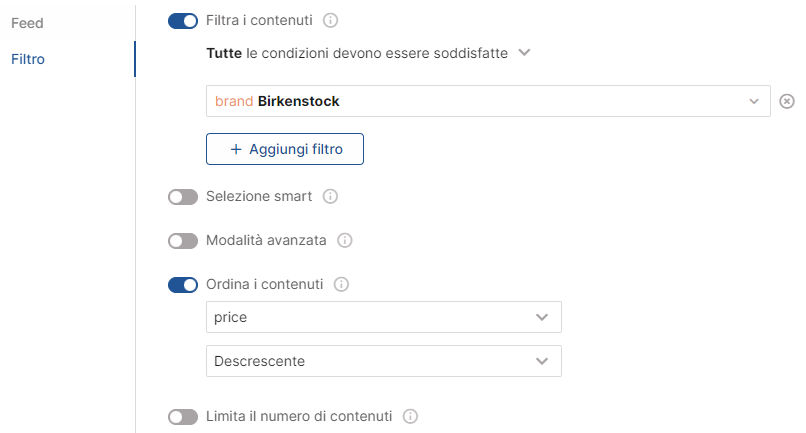Disable the Filtra i contenuti toggle
The image size is (806, 433).
click(x=183, y=20)
